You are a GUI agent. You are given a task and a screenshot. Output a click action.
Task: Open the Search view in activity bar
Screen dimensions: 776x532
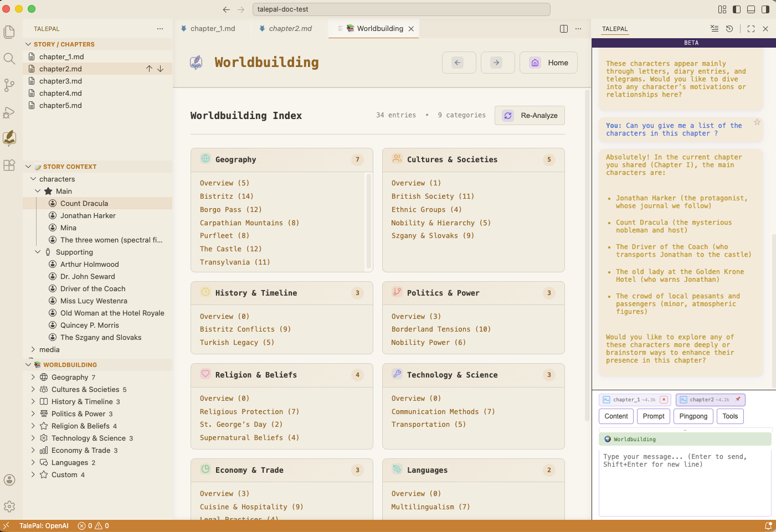click(x=9, y=59)
